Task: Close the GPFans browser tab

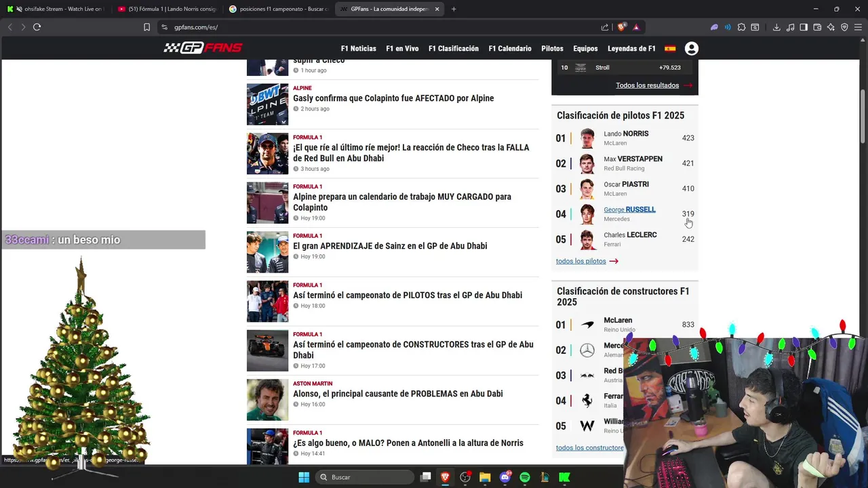Action: coord(437,9)
